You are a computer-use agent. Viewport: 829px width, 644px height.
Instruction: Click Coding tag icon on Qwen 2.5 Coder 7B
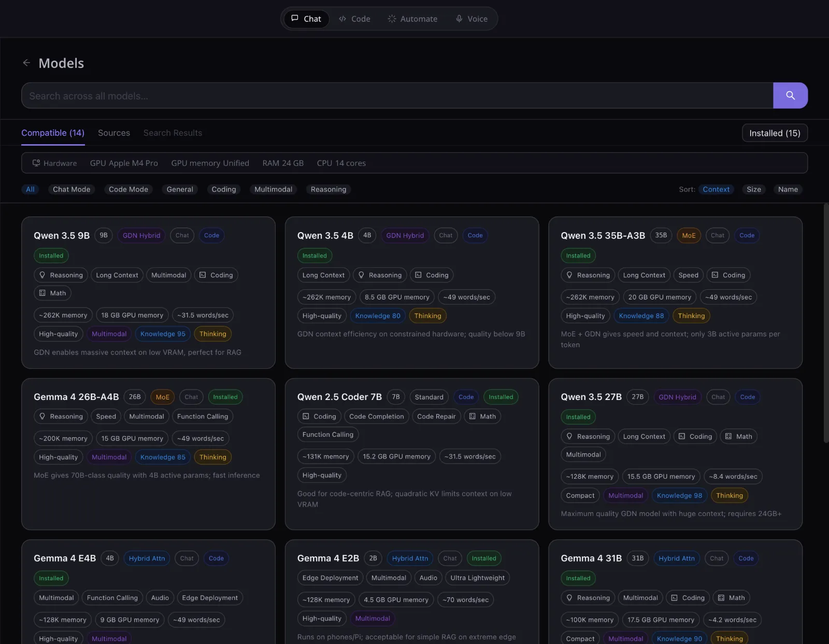pos(306,417)
